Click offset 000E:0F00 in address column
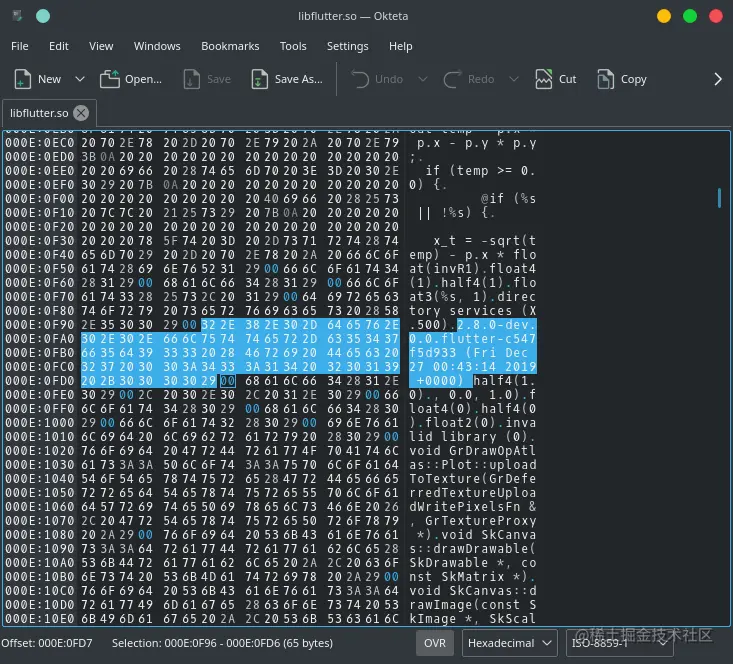The width and height of the screenshot is (733, 664). (x=40, y=199)
